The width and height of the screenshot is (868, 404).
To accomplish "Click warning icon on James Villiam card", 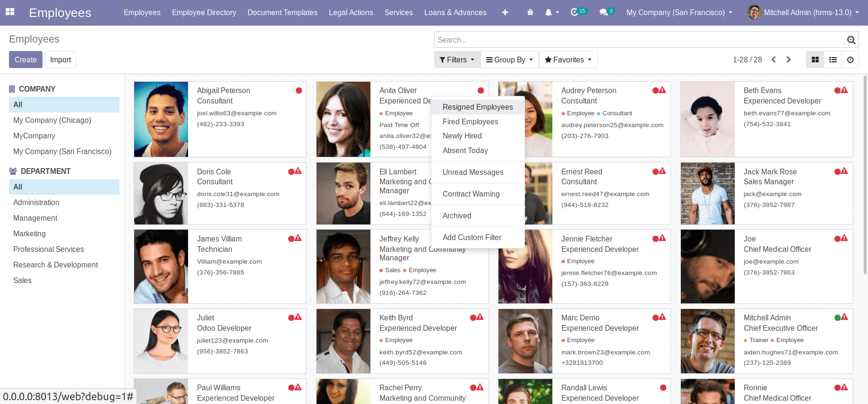I will (298, 238).
